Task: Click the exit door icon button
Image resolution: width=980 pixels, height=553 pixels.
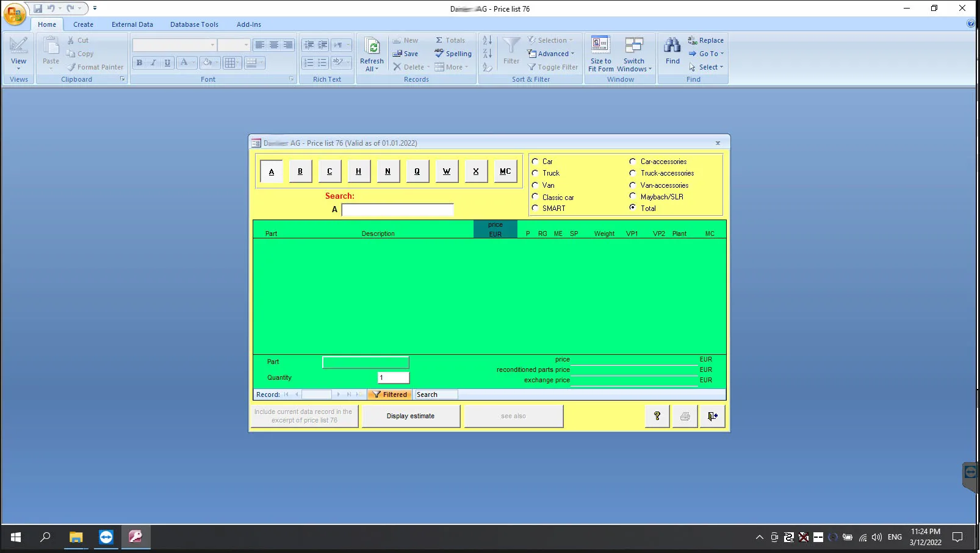Action: point(712,416)
